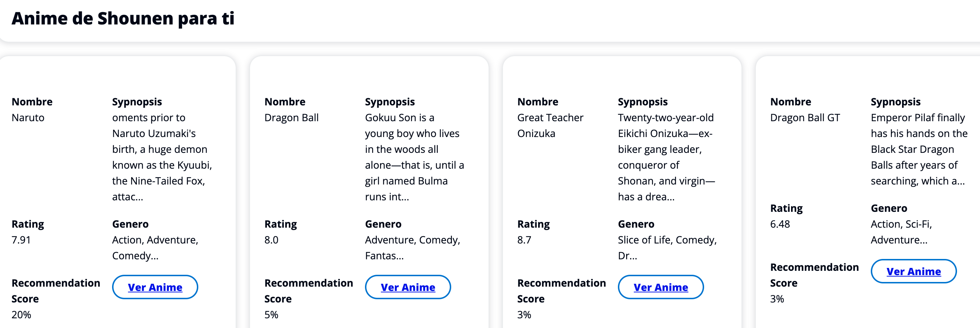Click the Naruto synopsis text
The image size is (980, 328).
[162, 157]
